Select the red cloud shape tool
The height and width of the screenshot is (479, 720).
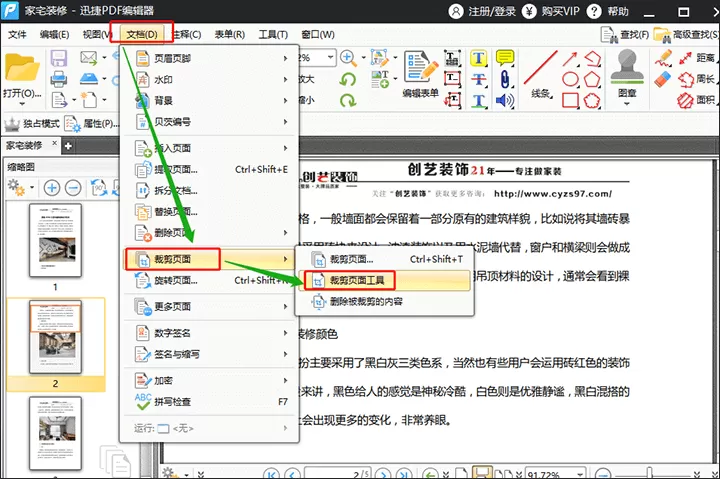pos(592,100)
